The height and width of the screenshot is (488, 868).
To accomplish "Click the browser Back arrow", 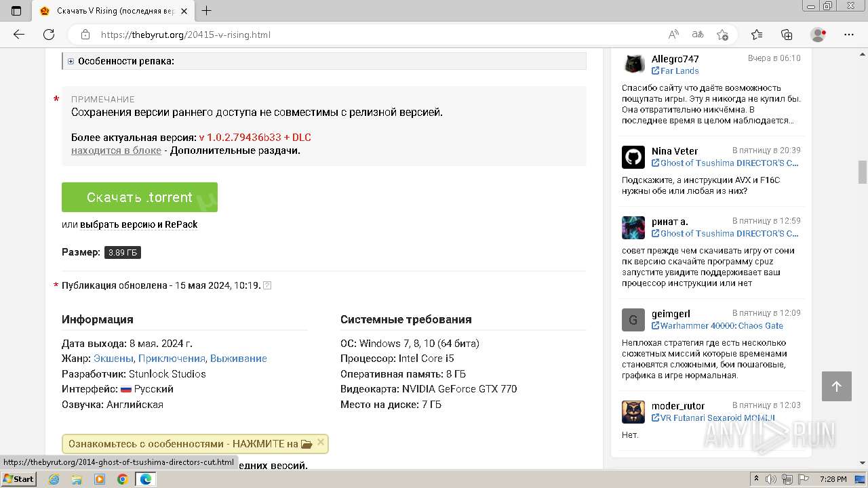I will pyautogui.click(x=19, y=35).
